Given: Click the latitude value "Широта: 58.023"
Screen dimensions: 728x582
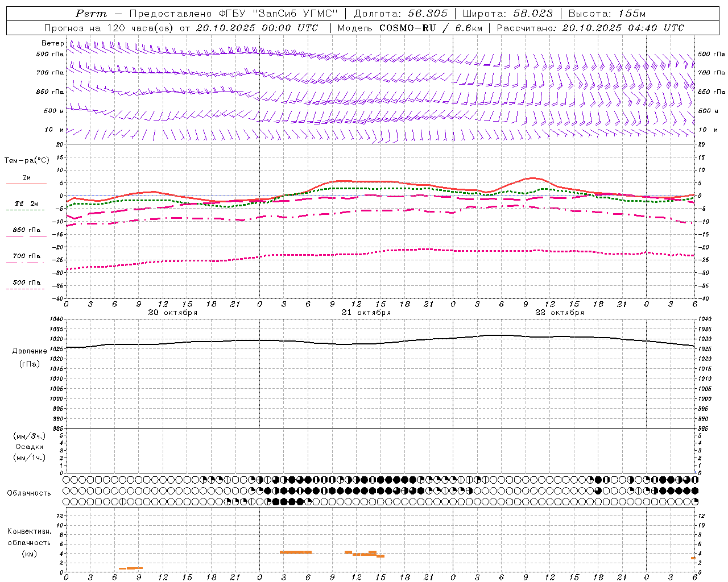Looking at the screenshot, I should click(507, 14).
